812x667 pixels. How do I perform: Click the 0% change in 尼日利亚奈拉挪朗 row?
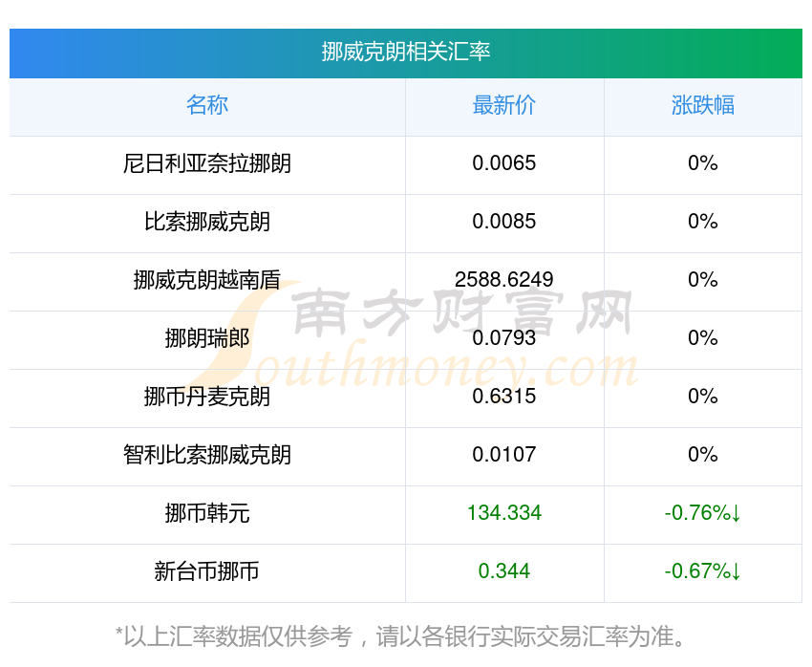click(703, 163)
